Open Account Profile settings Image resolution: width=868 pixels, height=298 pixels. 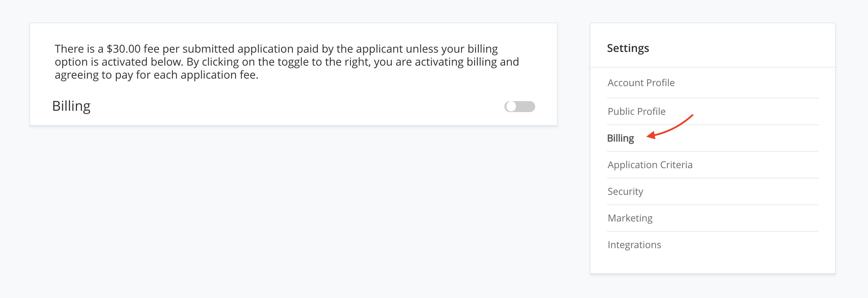tap(641, 83)
